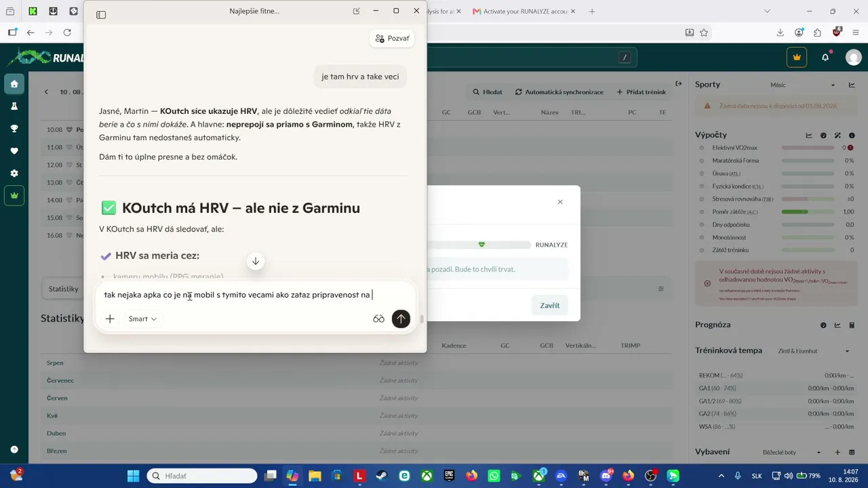Open the Prognóza line chart icon

(837, 325)
